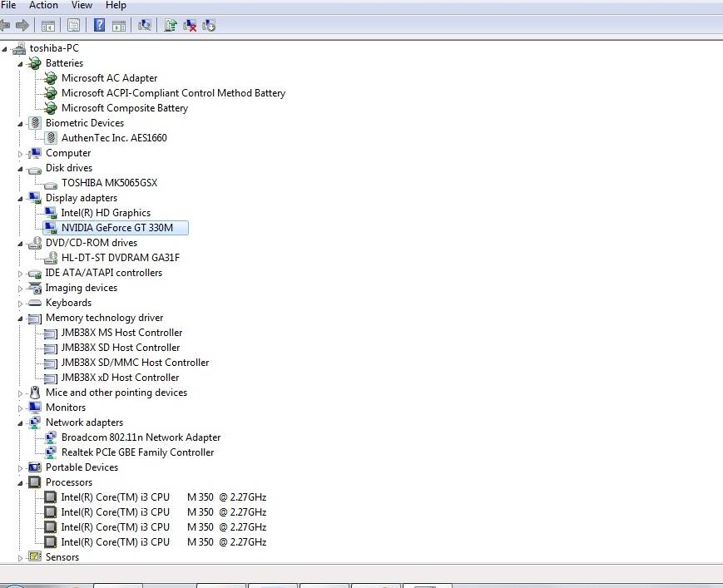Collapse the Biometric Devices category

20,124
